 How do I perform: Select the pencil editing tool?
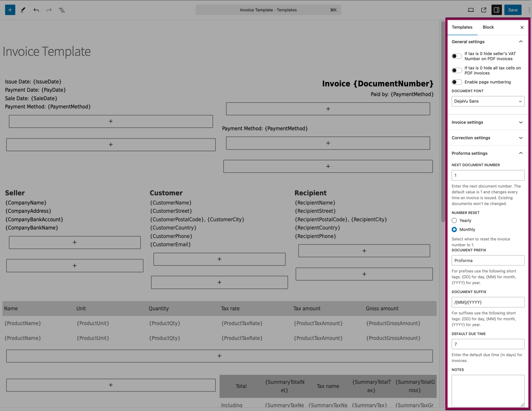(x=23, y=10)
